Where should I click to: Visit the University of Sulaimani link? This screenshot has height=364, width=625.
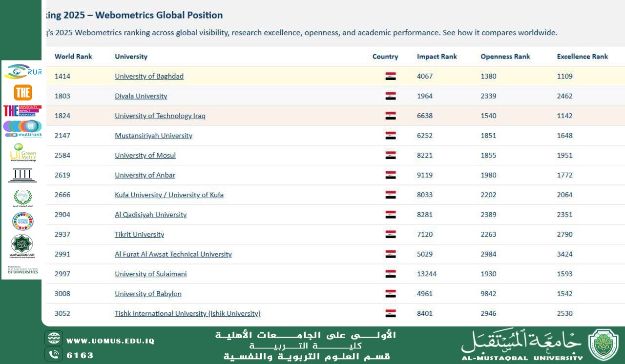[x=150, y=274]
